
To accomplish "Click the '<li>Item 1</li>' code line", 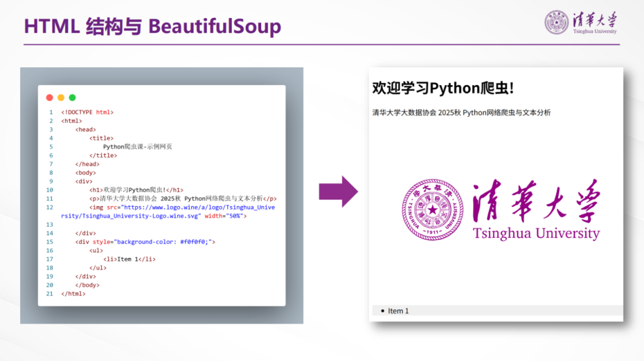I will point(129,259).
